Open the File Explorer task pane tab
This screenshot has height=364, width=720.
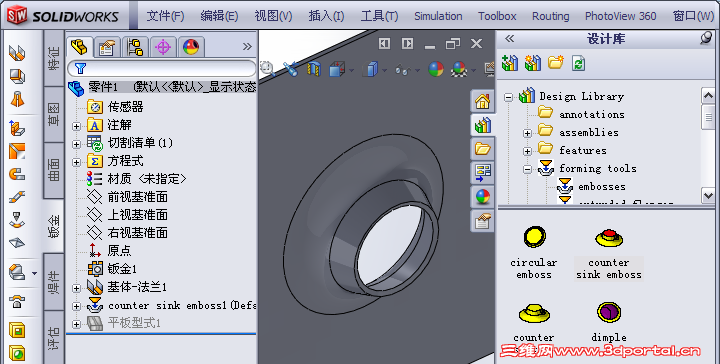tap(483, 149)
